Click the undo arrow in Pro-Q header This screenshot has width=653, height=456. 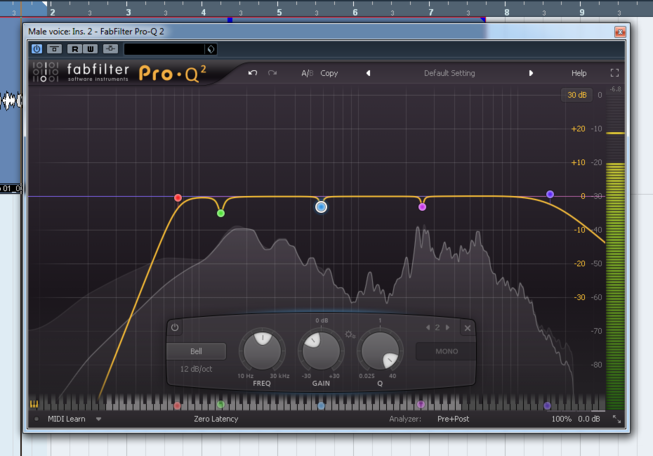pos(253,73)
